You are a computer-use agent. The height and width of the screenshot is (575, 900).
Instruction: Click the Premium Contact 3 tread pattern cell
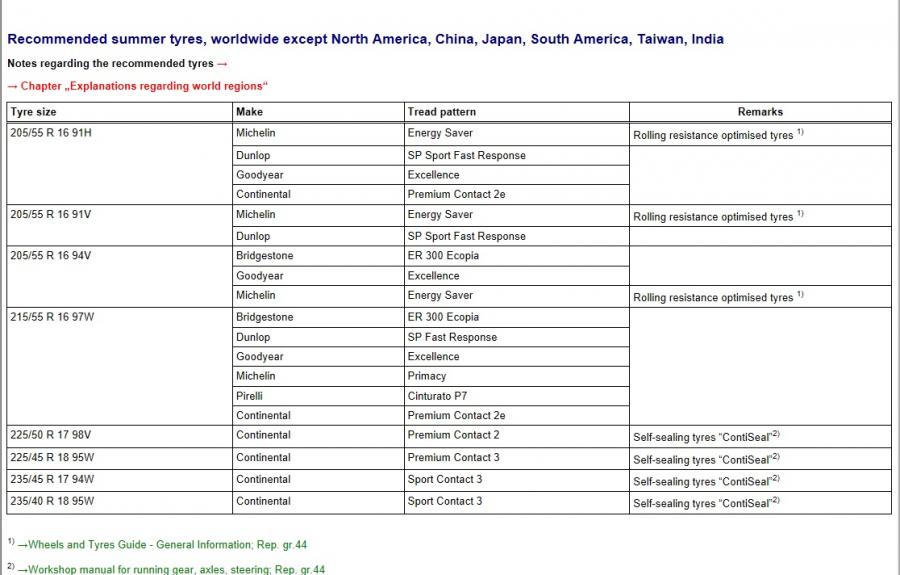coord(453,457)
